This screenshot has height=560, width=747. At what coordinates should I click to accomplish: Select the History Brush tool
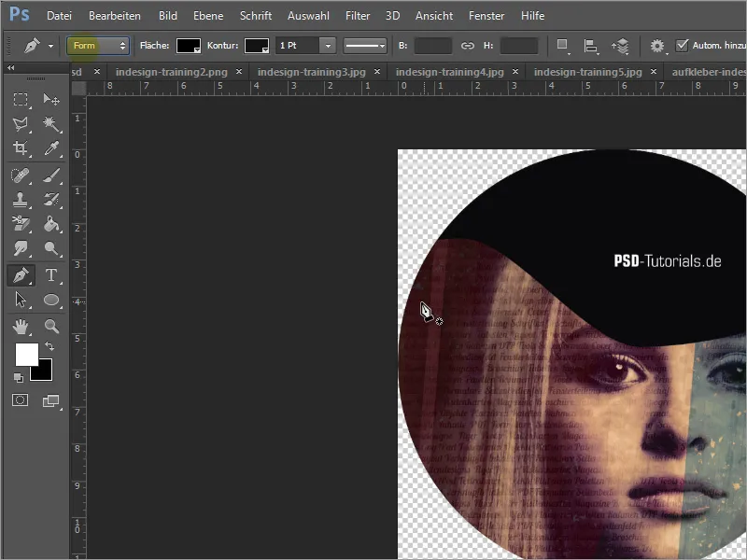click(x=51, y=200)
